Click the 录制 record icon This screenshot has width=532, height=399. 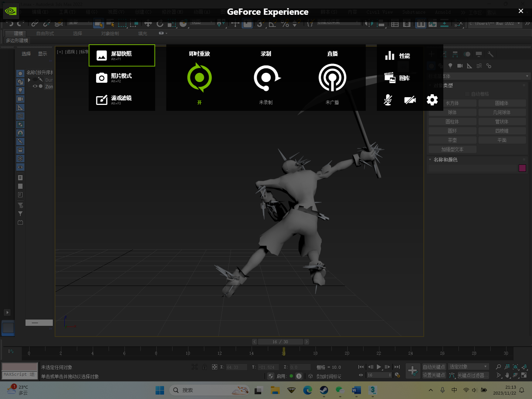(267, 78)
